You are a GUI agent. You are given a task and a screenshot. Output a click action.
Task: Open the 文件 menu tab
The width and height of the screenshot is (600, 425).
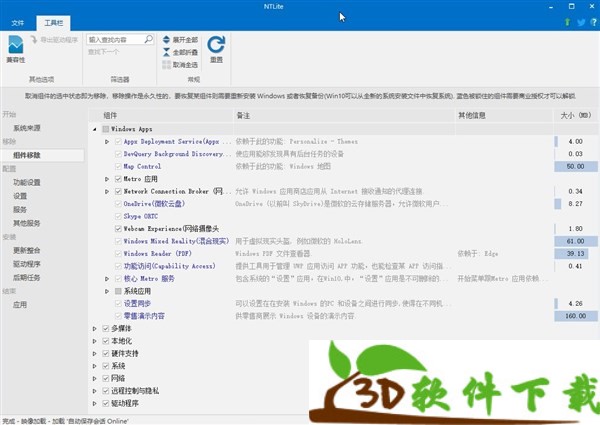(18, 23)
